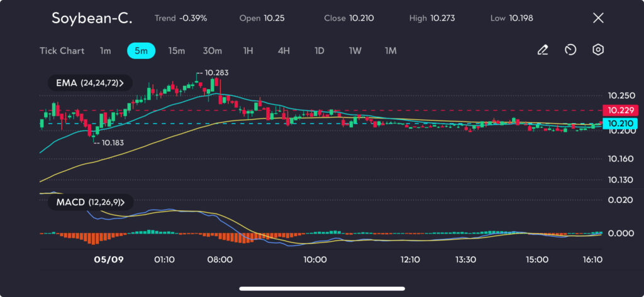The width and height of the screenshot is (644, 297).
Task: Choose the 30m timeframe
Action: pos(212,51)
